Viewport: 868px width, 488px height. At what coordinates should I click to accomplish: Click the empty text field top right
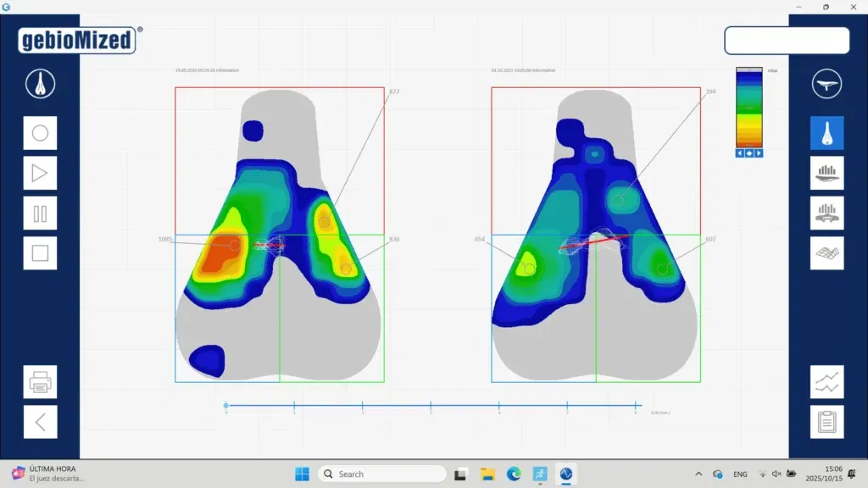click(x=786, y=40)
